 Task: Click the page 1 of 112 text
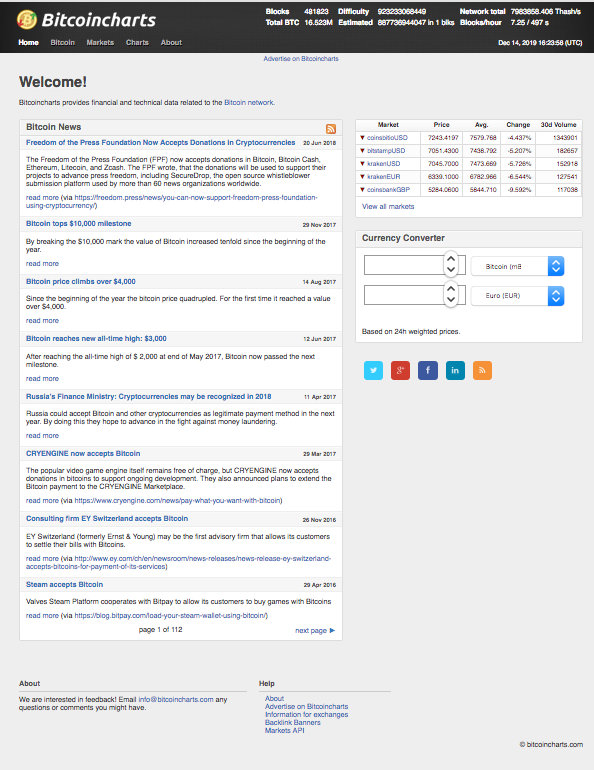(x=161, y=630)
